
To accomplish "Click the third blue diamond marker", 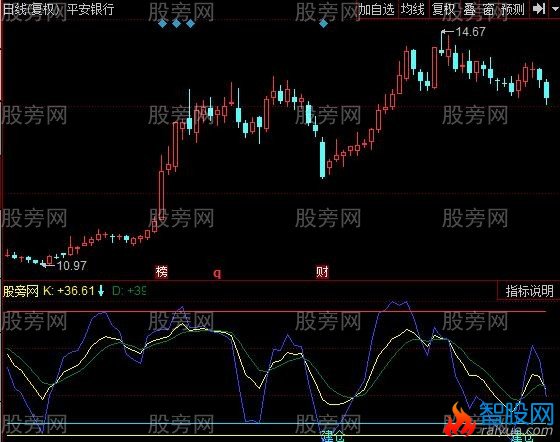I will tap(190, 24).
